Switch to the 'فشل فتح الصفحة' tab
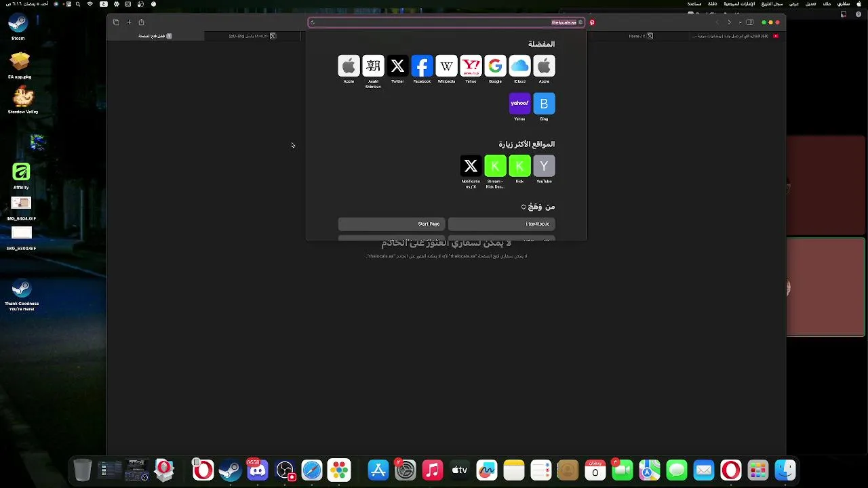The width and height of the screenshot is (868, 488). [156, 36]
